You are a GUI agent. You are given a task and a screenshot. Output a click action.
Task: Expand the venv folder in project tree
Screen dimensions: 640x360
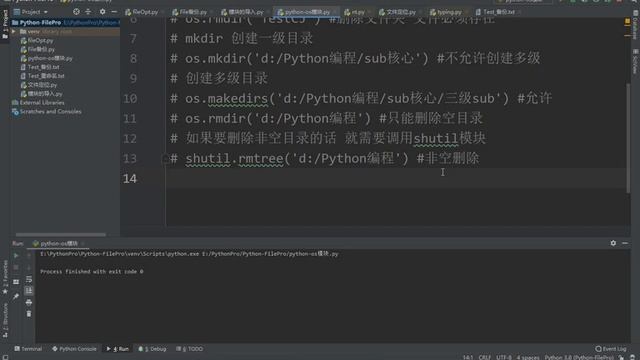tap(14, 31)
